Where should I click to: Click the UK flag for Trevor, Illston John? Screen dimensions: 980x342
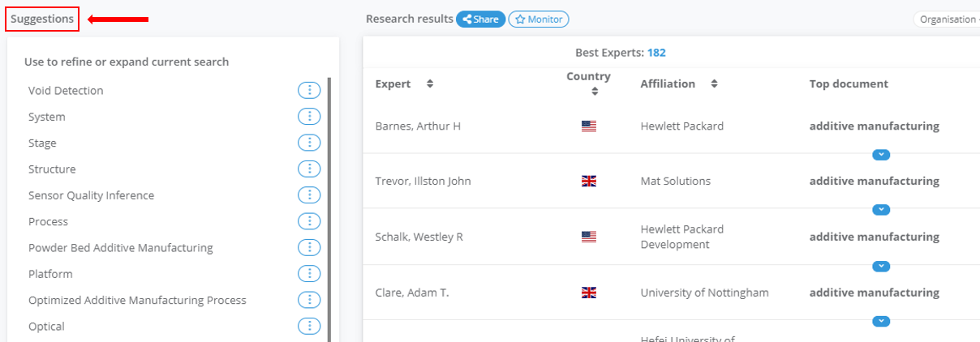tap(589, 182)
